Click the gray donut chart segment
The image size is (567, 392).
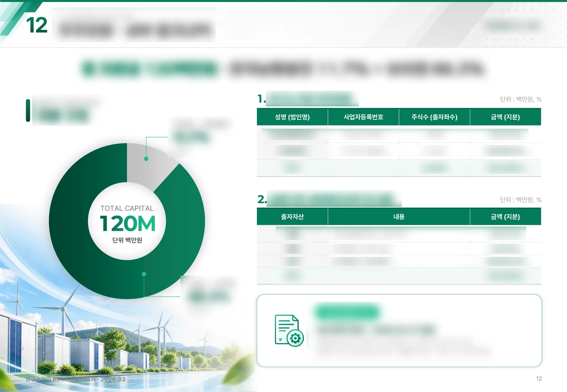click(x=149, y=165)
